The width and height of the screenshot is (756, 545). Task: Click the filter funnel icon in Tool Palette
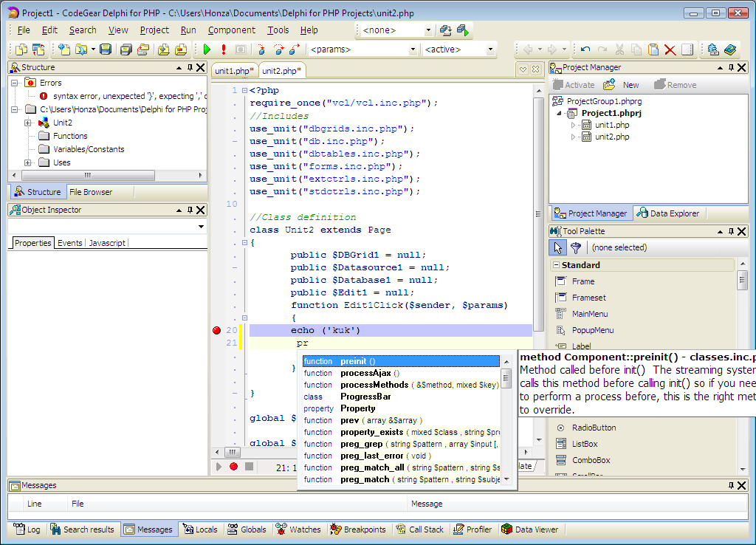(x=576, y=247)
